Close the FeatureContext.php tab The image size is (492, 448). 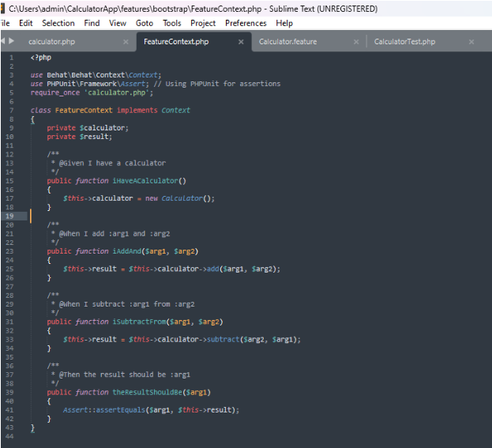point(241,42)
